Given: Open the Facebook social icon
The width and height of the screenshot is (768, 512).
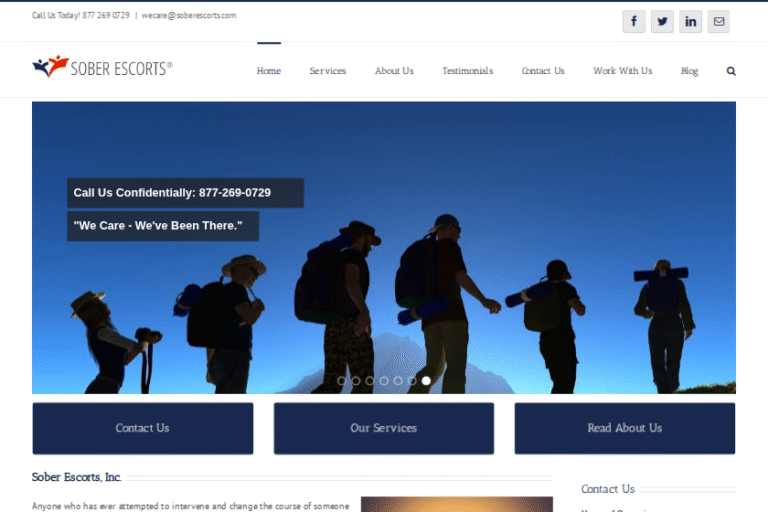Looking at the screenshot, I should click(x=634, y=22).
